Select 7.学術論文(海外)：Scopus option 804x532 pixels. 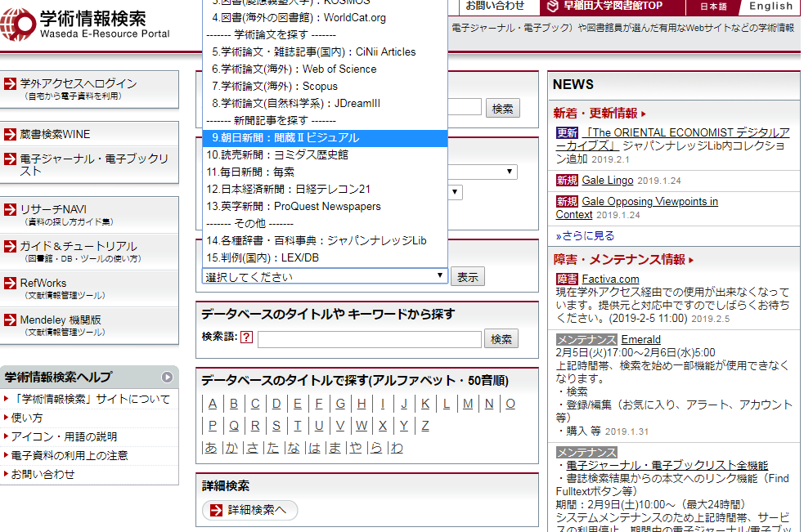coord(325,86)
